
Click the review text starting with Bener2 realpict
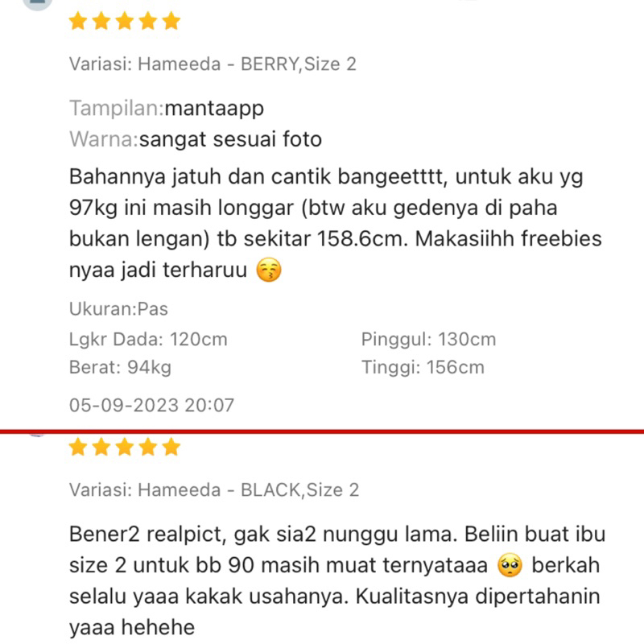[x=337, y=580]
